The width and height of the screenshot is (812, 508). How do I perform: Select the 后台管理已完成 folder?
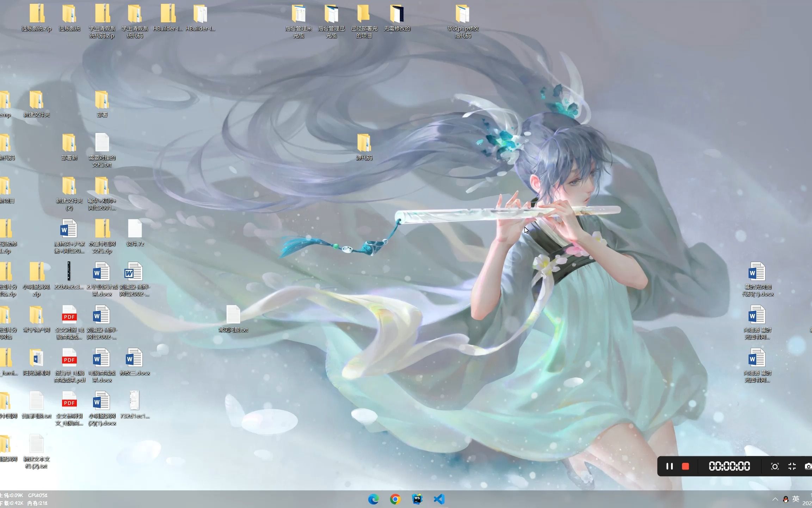click(331, 21)
